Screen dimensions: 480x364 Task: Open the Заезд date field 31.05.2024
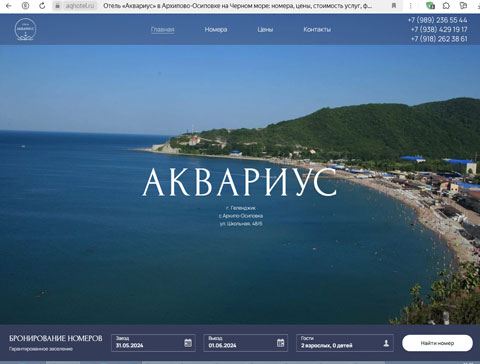point(153,343)
